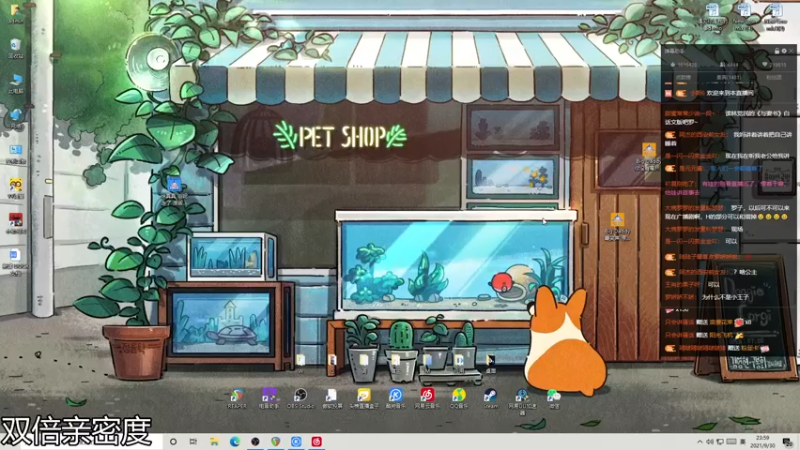800x450 pixels.
Task: Open the white document shortcut beside OBS Studio
Action: coord(332,398)
